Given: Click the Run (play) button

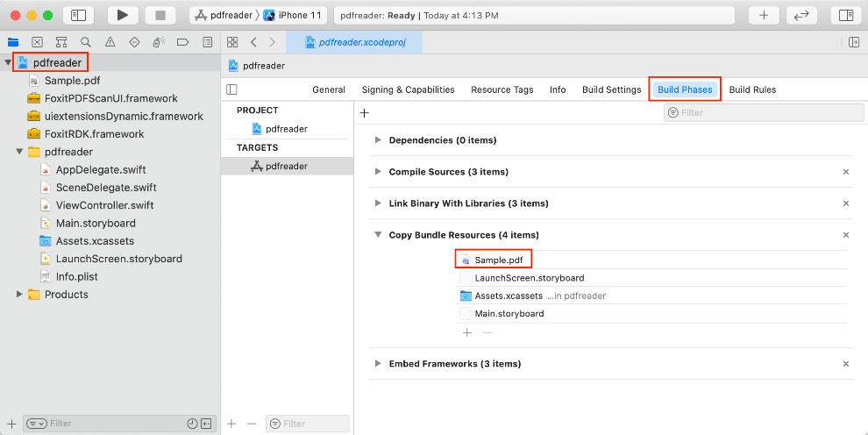Looking at the screenshot, I should click(x=123, y=15).
